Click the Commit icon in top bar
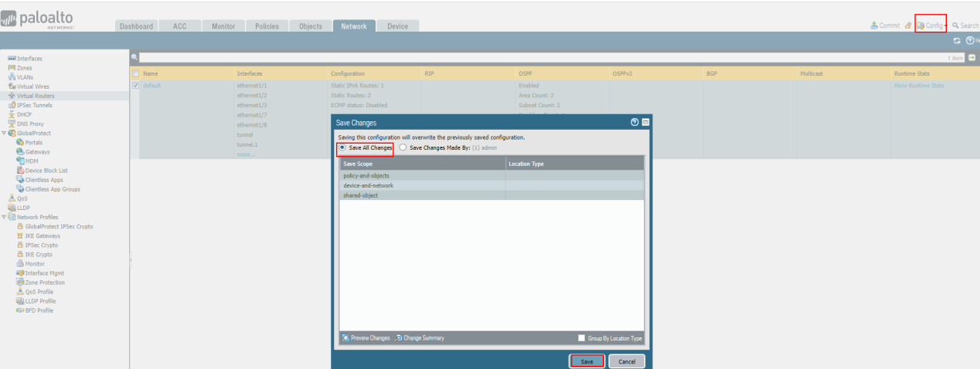The image size is (980, 369). click(x=874, y=25)
